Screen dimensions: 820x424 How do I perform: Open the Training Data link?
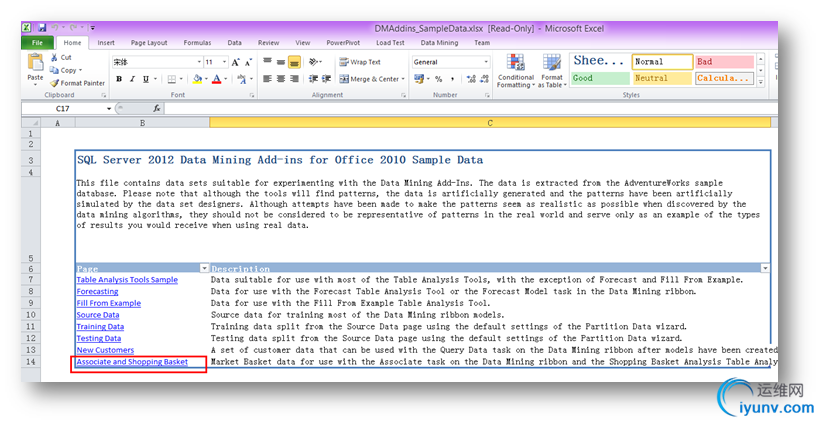coord(100,327)
